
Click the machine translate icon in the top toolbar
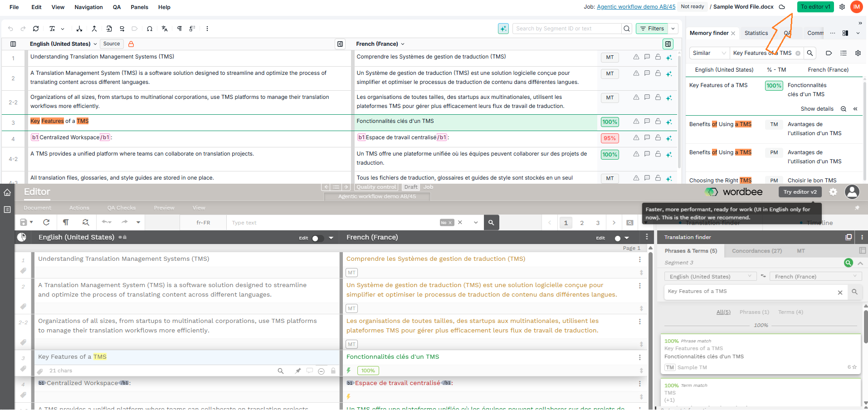tap(165, 29)
